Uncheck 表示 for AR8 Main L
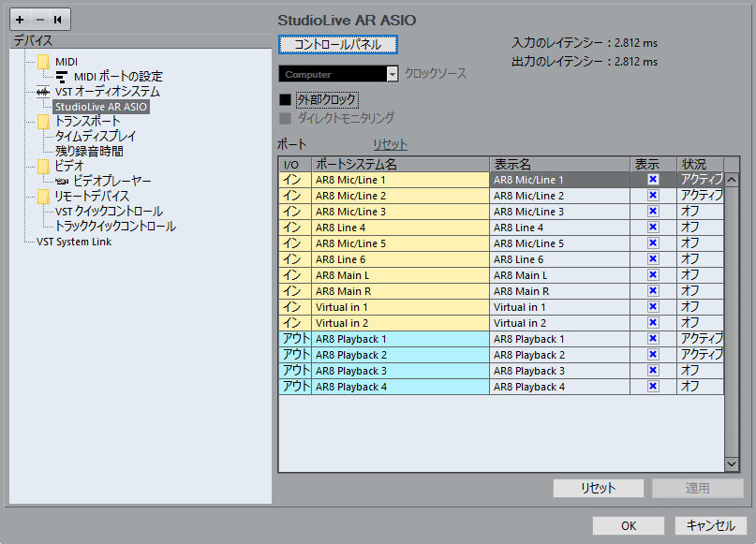Viewport: 756px width, 544px height. coord(653,275)
